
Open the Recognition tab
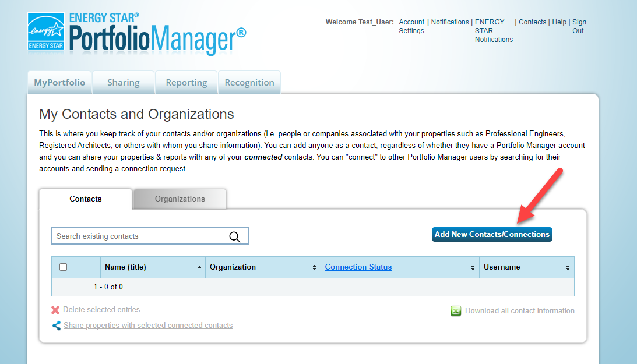pos(249,82)
